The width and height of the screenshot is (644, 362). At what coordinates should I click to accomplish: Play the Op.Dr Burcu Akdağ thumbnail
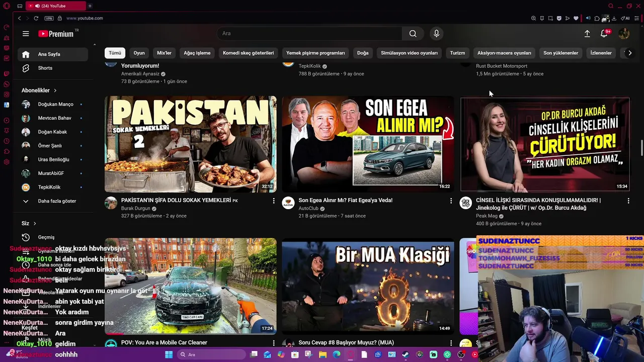click(x=545, y=144)
